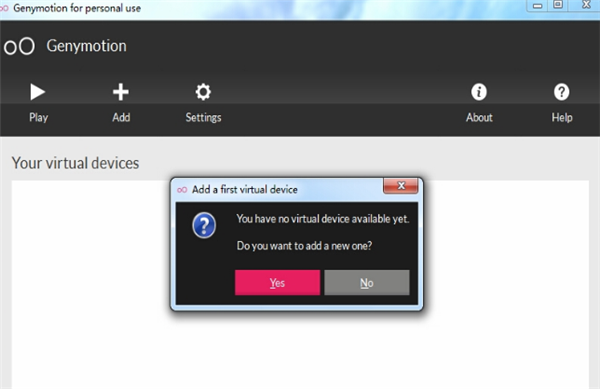This screenshot has height=389, width=600.
Task: Maximize the Genymotion window
Action: pyautogui.click(x=558, y=5)
